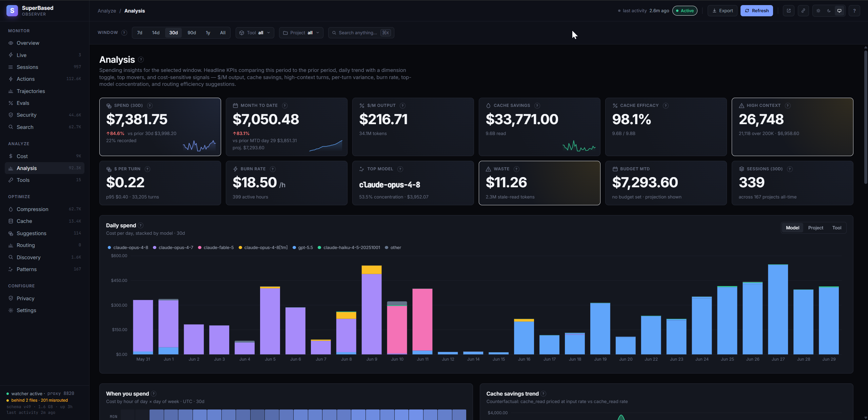Toggle gpt-5.5 legend entry
868x420 pixels.
[302, 248]
